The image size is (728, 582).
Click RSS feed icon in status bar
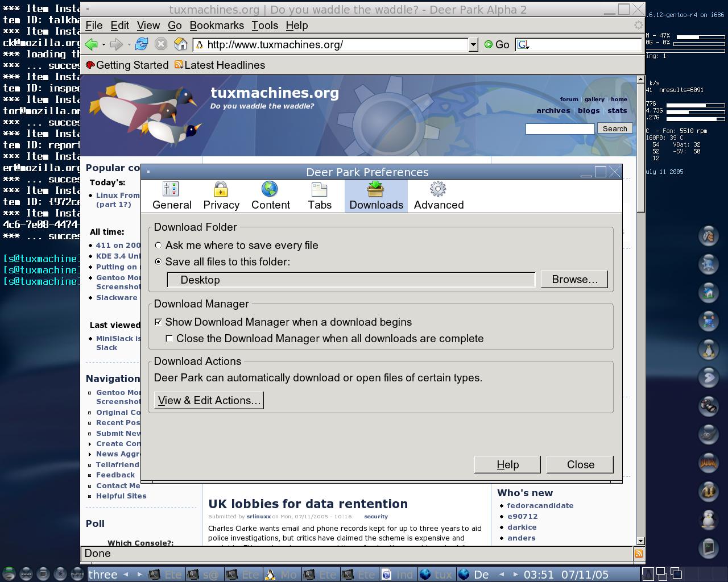coord(639,554)
